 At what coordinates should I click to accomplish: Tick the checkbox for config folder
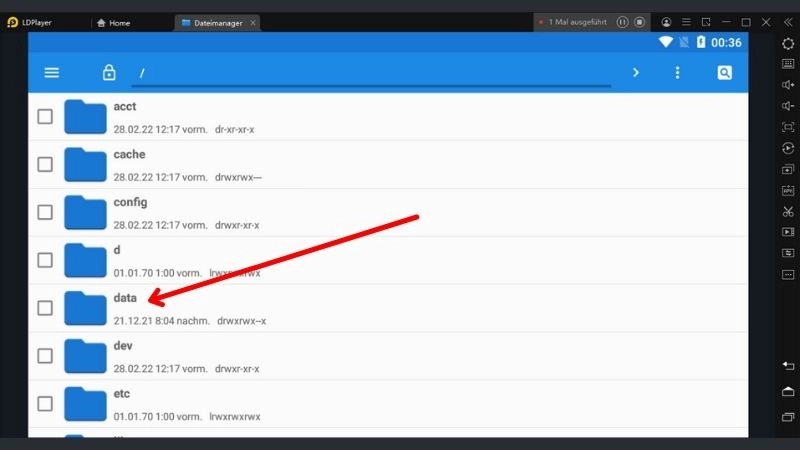[x=45, y=212]
